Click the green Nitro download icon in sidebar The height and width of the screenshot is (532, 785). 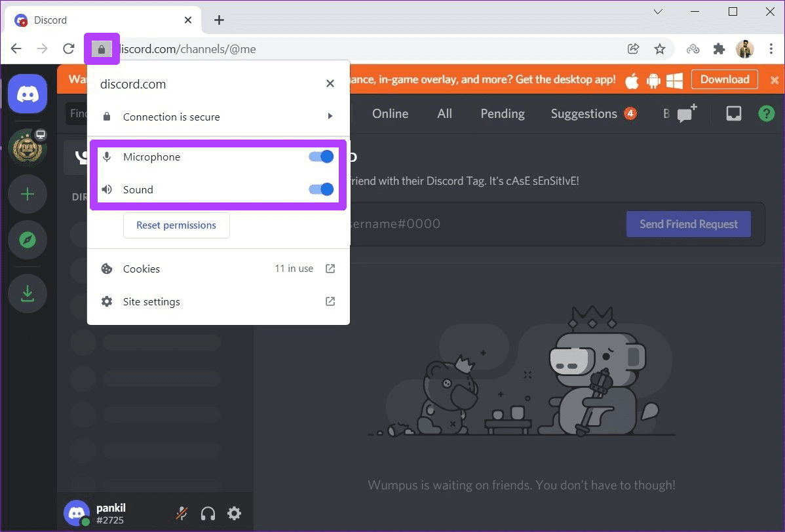(x=27, y=293)
